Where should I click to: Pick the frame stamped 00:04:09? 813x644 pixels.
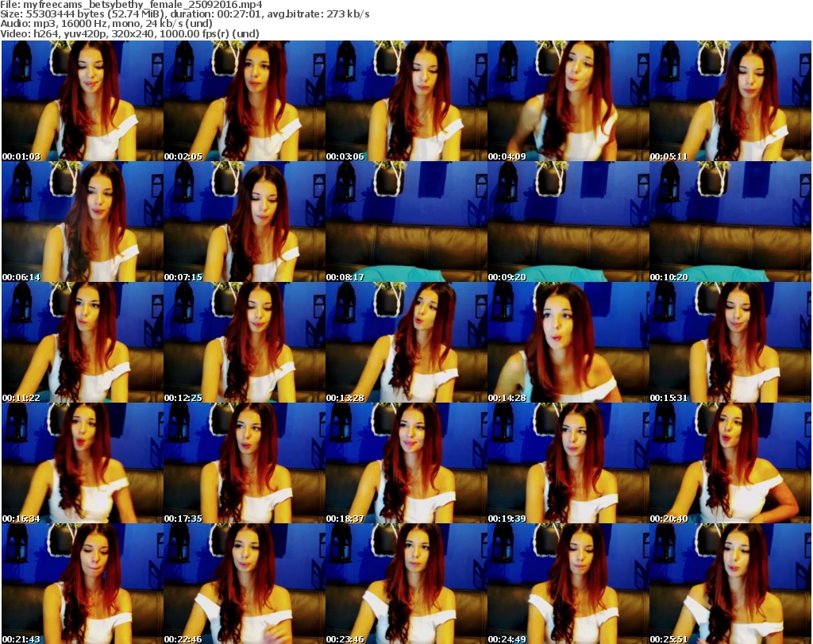point(568,101)
